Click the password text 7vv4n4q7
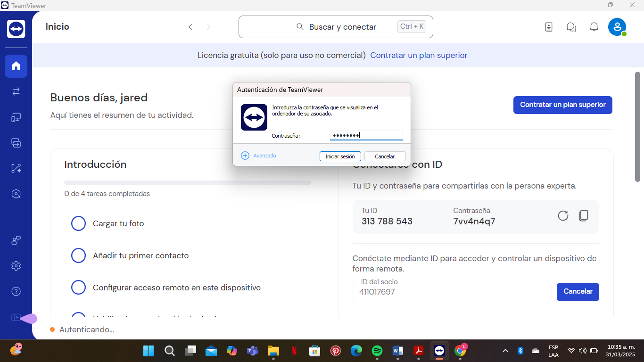 pos(474,221)
